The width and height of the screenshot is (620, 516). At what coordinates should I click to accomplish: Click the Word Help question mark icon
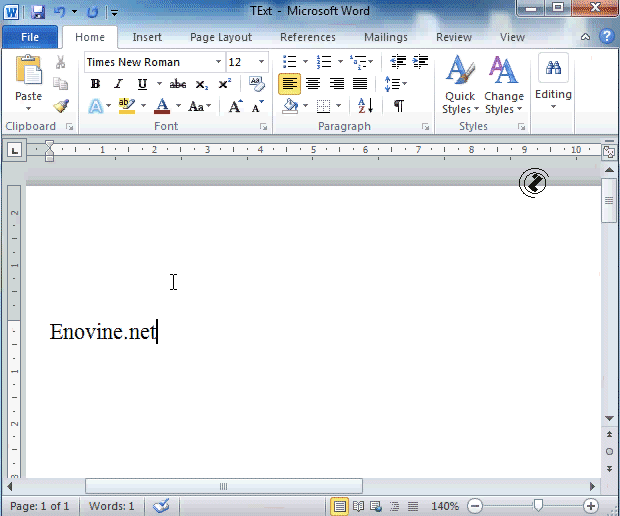[606, 37]
